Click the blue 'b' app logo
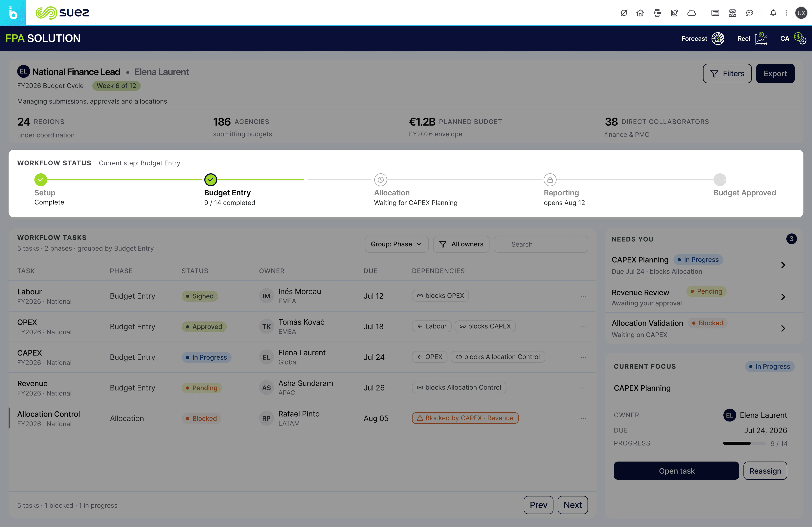Image resolution: width=812 pixels, height=527 pixels. [x=13, y=13]
